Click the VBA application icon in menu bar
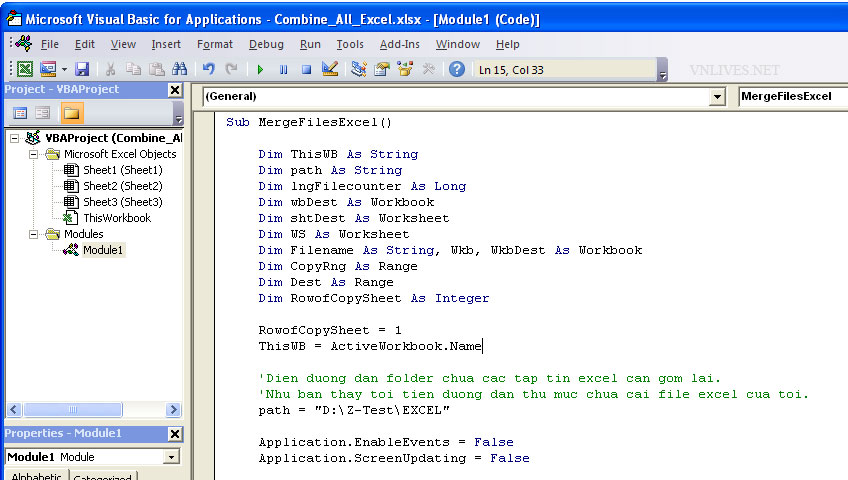848x480 pixels. 23,43
